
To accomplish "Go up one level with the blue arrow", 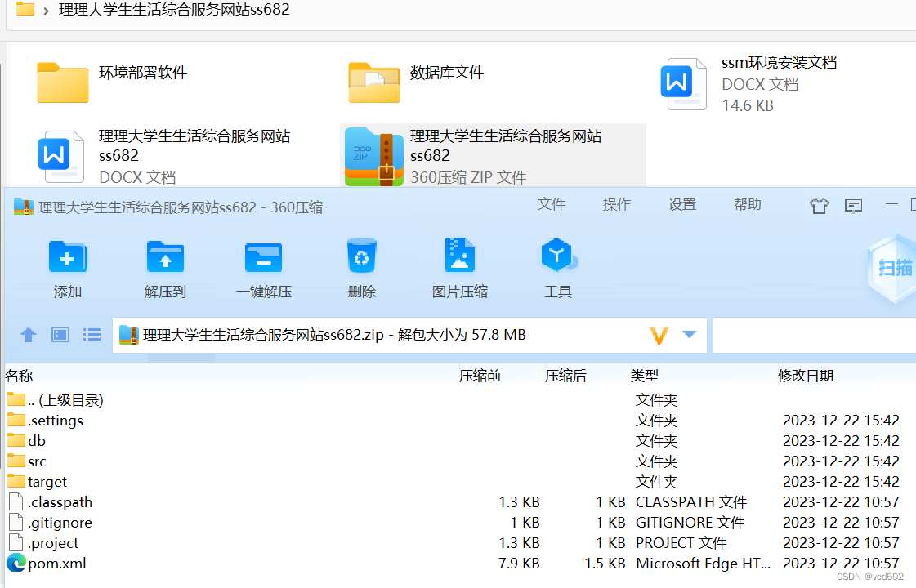I will [28, 335].
